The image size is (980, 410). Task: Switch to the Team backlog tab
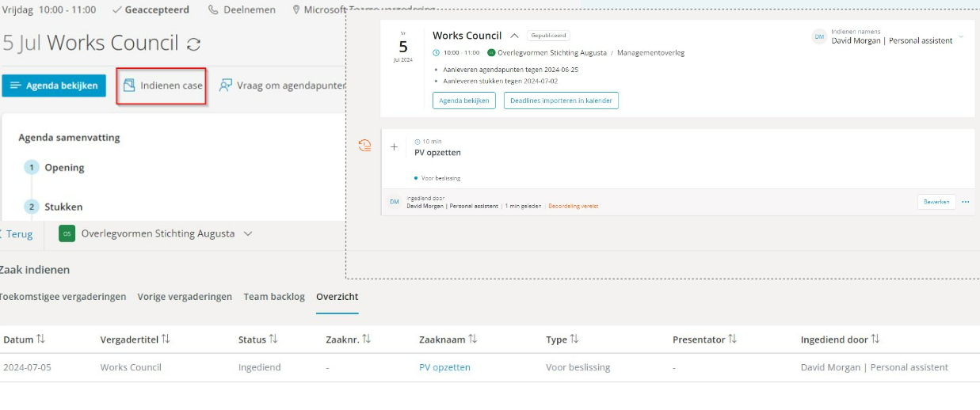(273, 297)
